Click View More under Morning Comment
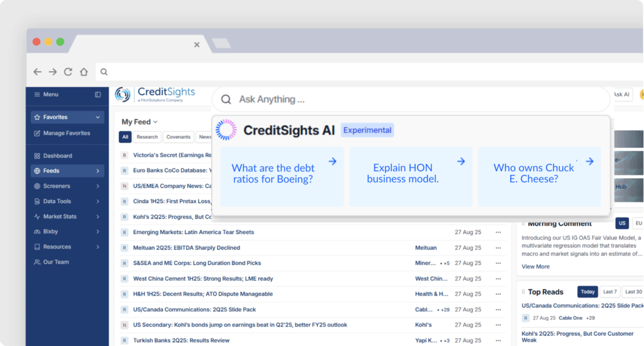 pyautogui.click(x=536, y=267)
